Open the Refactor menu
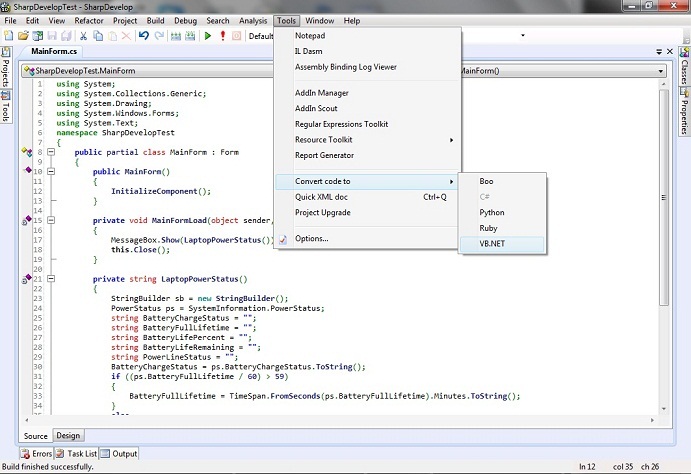This screenshot has height=474, width=691. pyautogui.click(x=89, y=21)
